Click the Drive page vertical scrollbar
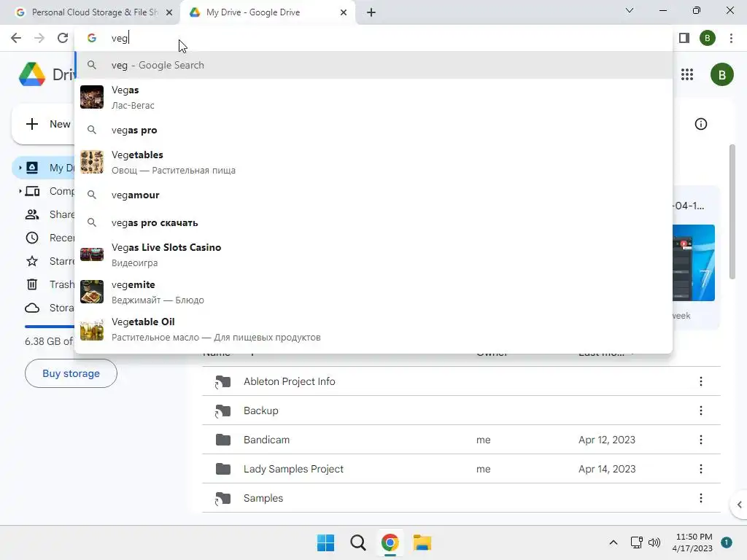747x560 pixels. [x=732, y=212]
